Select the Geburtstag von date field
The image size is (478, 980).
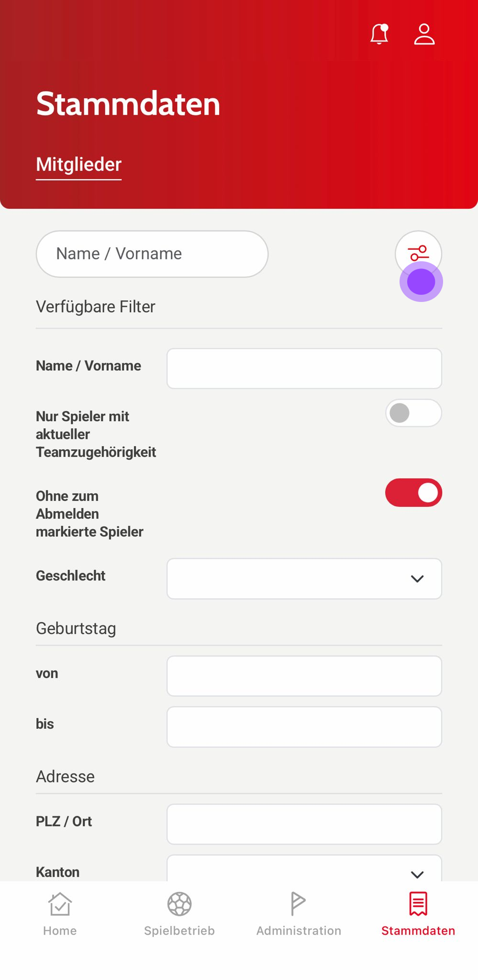(304, 676)
